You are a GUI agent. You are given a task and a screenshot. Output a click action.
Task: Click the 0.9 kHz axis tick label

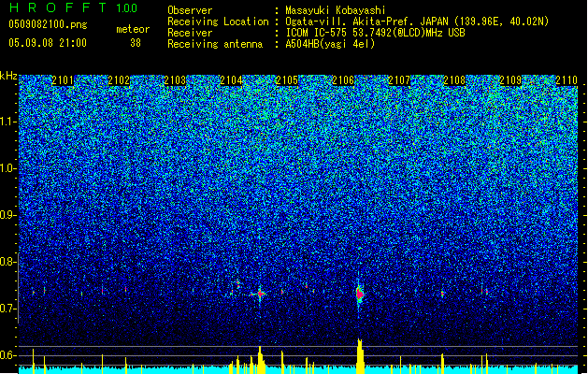(8, 215)
